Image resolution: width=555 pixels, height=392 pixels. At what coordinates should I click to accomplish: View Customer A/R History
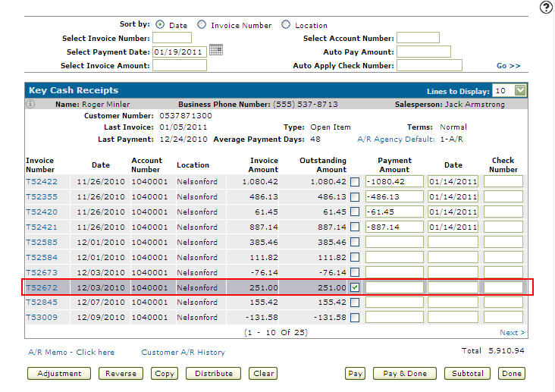[x=183, y=353]
